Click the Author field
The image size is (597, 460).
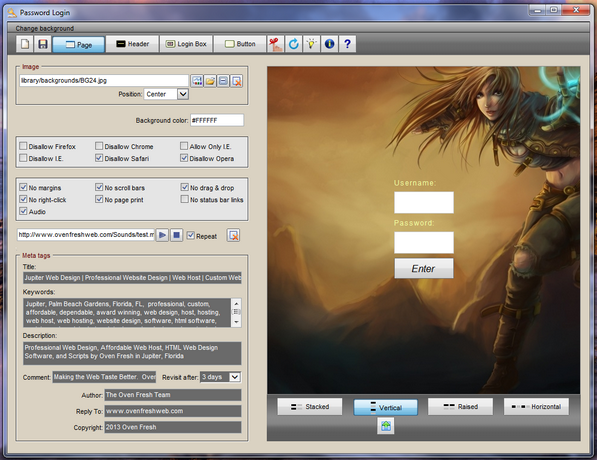pos(173,395)
